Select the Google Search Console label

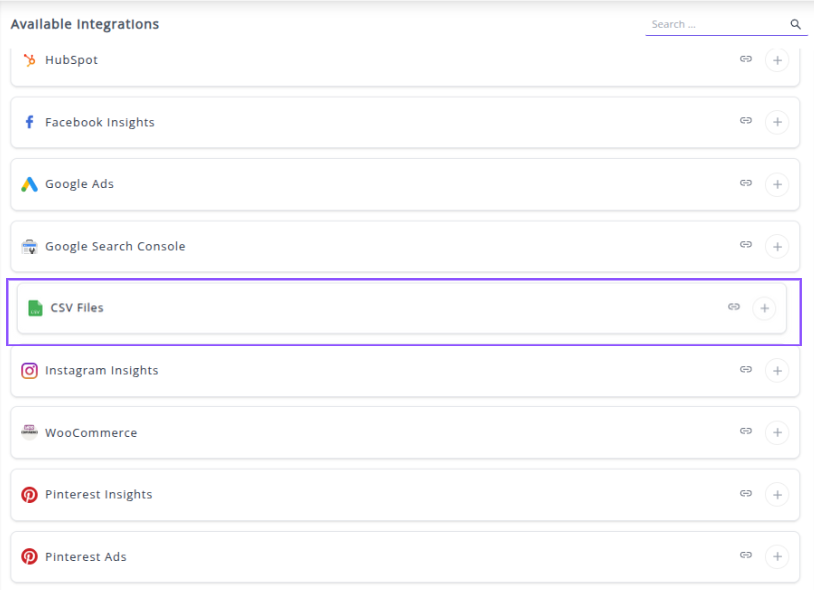[115, 247]
